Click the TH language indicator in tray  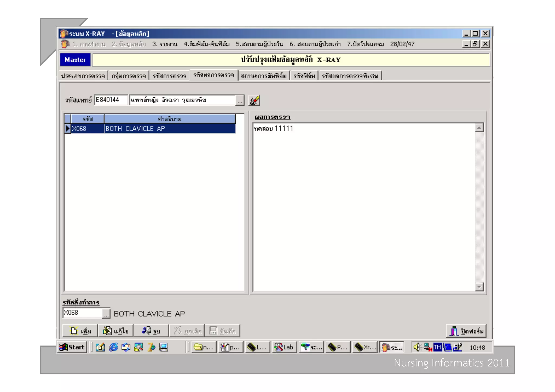[437, 347]
